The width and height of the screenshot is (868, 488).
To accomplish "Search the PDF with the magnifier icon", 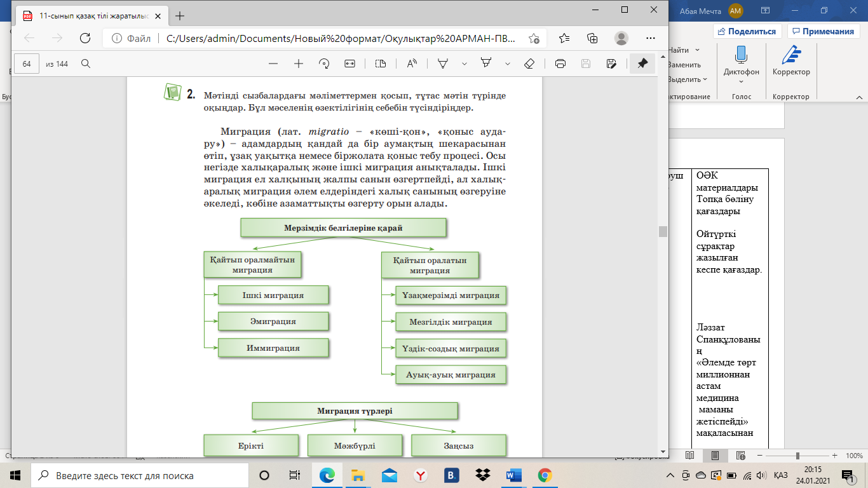I will point(86,64).
